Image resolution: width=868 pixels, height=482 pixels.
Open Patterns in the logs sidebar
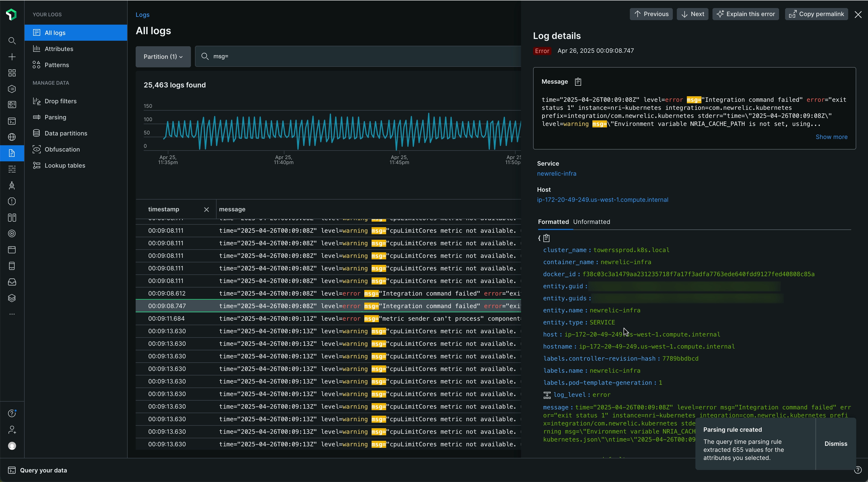[57, 65]
